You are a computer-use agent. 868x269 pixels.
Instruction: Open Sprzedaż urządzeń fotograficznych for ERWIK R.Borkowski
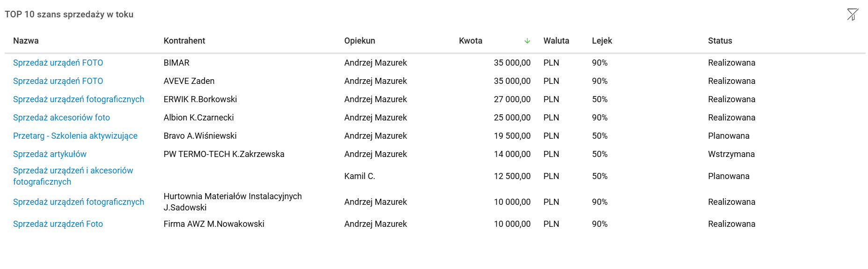point(79,99)
